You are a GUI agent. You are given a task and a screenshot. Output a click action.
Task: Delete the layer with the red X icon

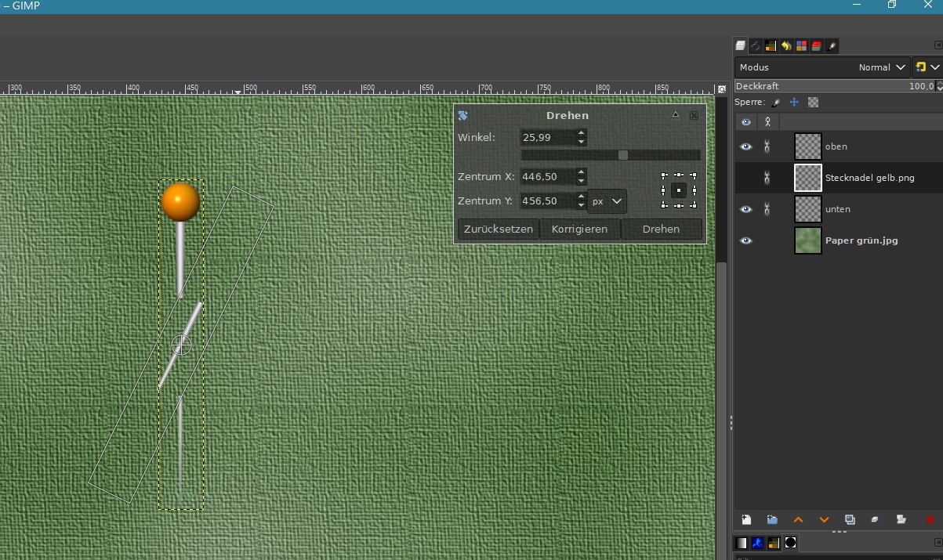[930, 519]
